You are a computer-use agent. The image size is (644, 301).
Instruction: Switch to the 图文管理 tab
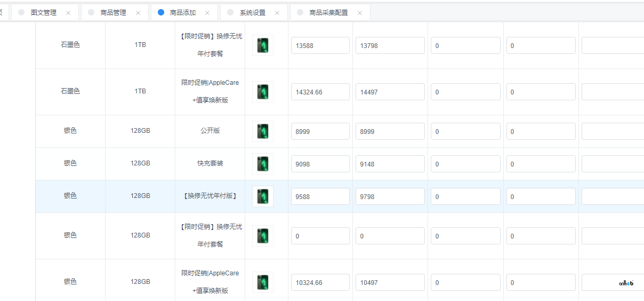coord(45,13)
